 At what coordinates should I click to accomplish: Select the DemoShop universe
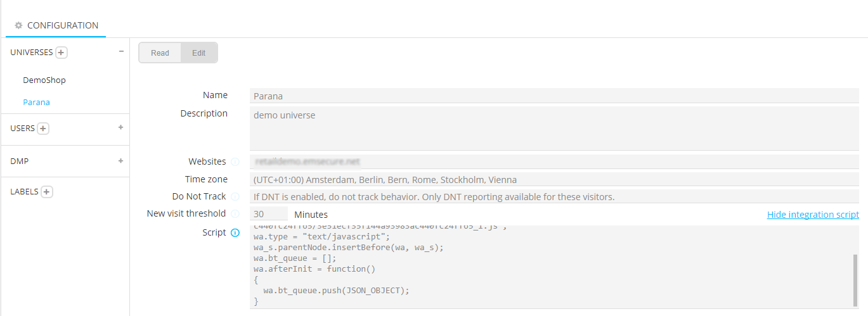(44, 80)
